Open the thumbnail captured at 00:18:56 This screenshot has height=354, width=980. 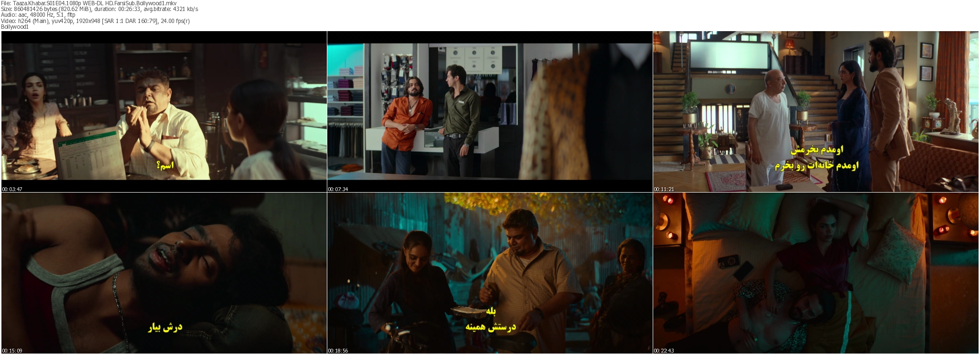tap(490, 273)
